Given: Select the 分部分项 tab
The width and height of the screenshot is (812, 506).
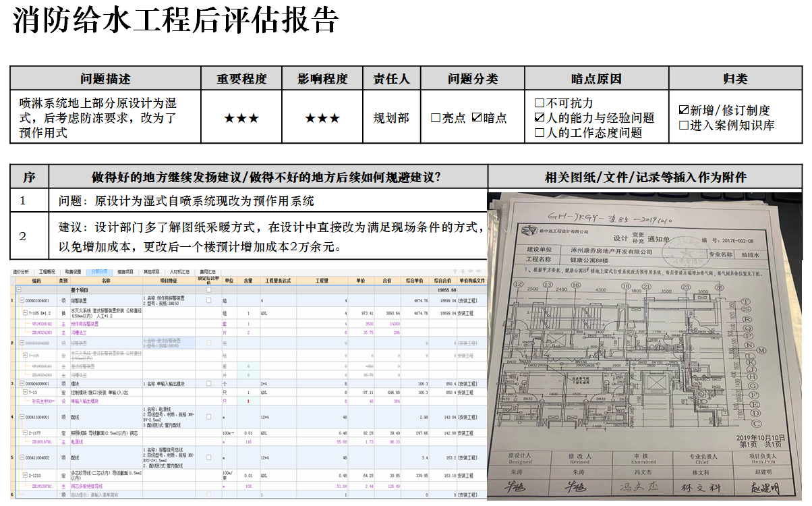Looking at the screenshot, I should (x=99, y=272).
